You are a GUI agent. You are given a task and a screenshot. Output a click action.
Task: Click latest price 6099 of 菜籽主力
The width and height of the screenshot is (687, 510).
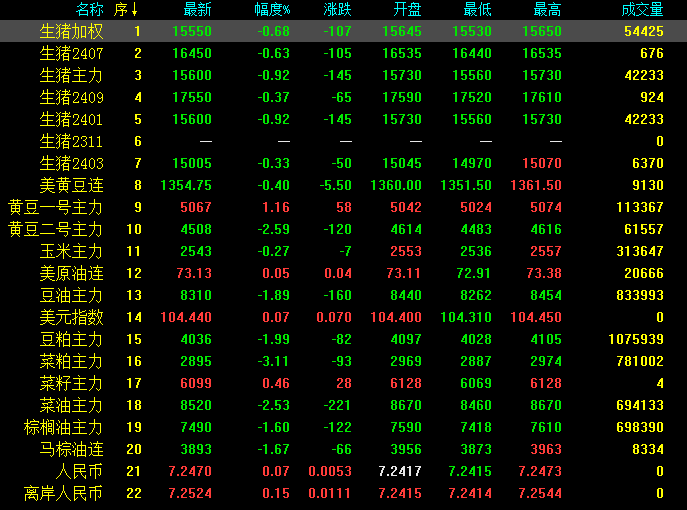tap(196, 383)
